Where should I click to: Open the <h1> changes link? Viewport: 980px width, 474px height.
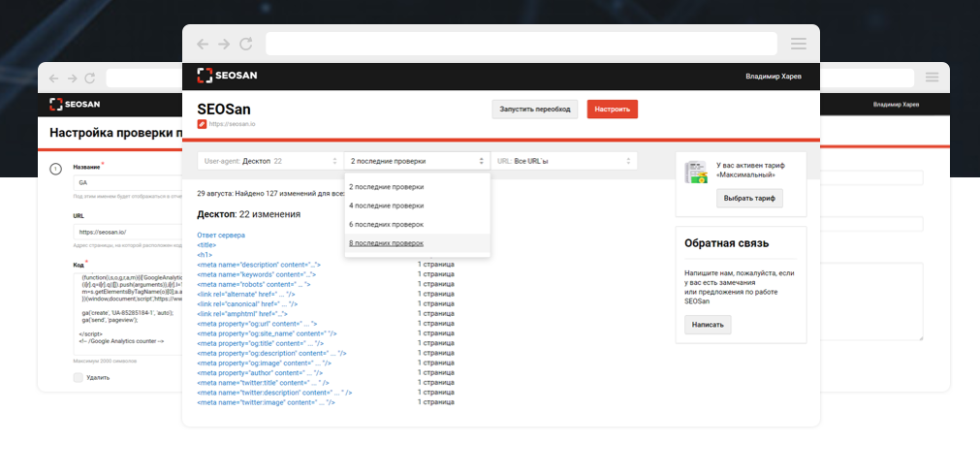[205, 255]
